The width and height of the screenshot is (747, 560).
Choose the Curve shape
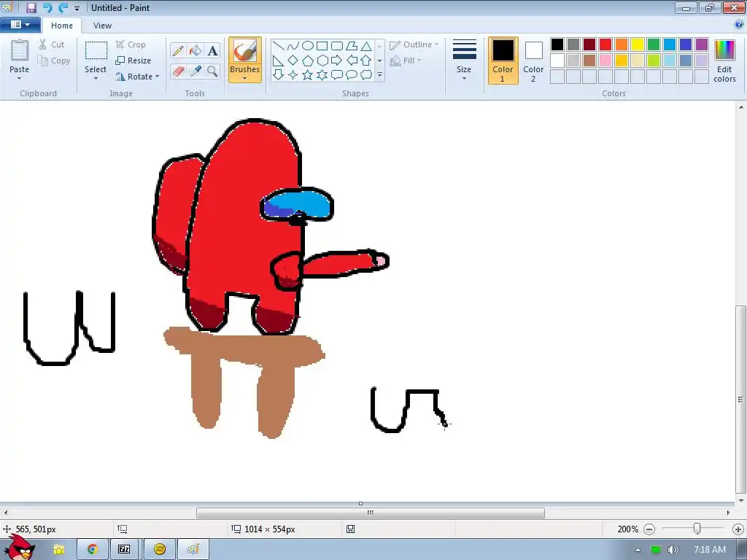293,46
